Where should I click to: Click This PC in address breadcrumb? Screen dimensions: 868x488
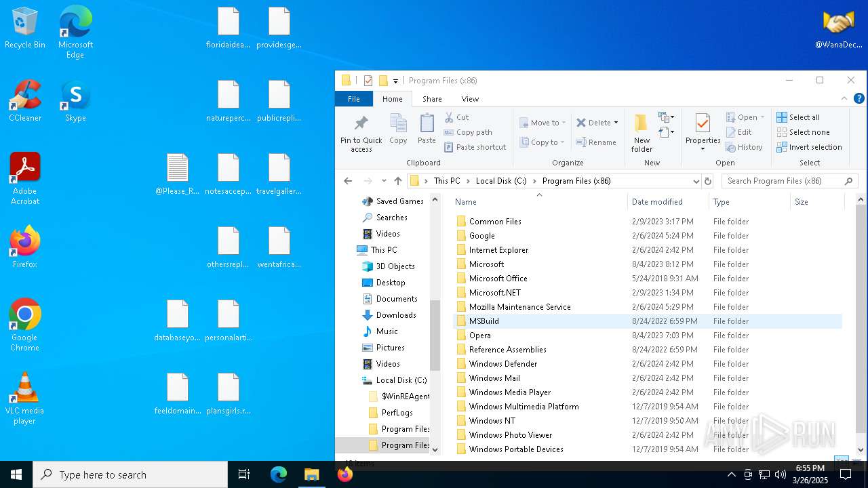447,181
